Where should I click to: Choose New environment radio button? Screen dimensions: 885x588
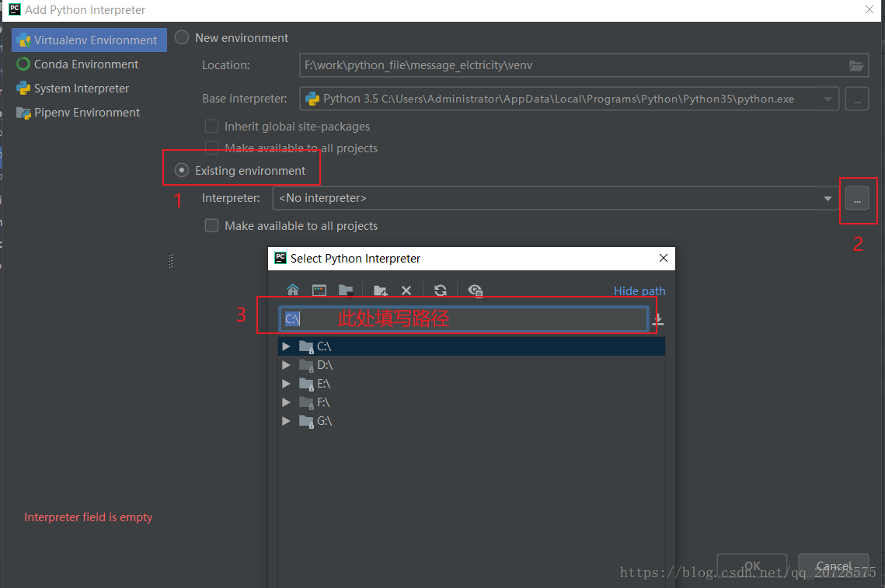[x=182, y=38]
